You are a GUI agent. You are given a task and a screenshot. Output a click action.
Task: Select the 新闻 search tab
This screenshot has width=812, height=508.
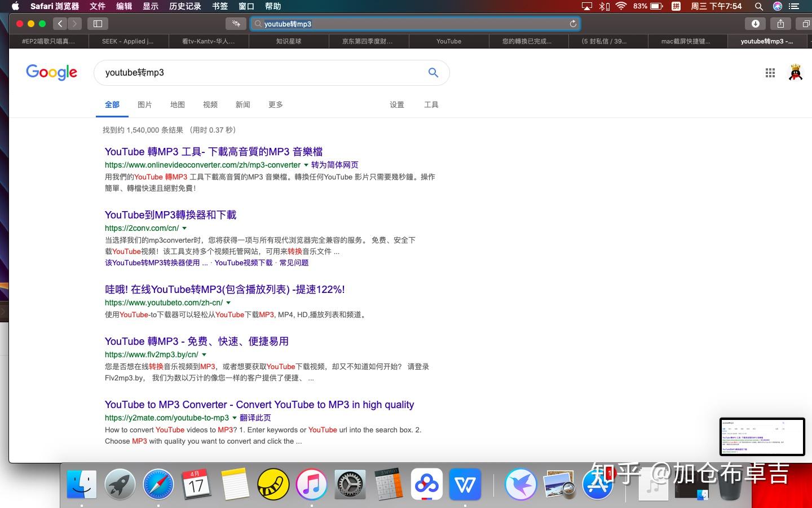[243, 104]
